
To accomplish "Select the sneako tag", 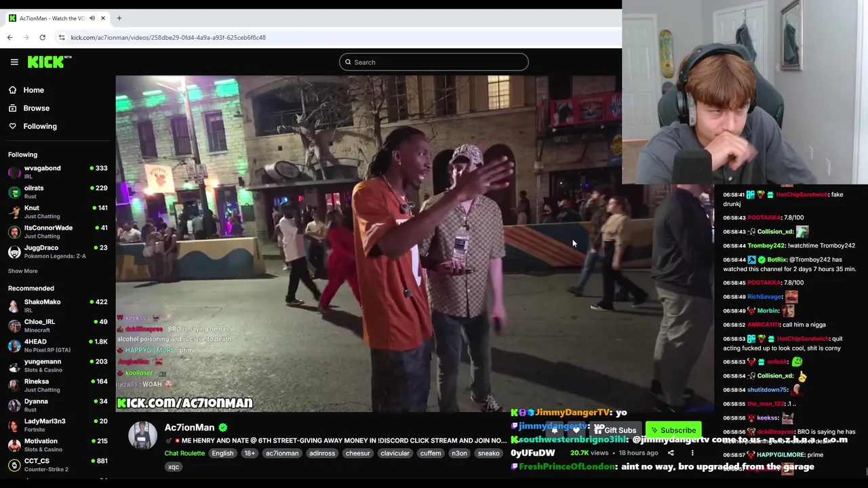I will click(488, 453).
